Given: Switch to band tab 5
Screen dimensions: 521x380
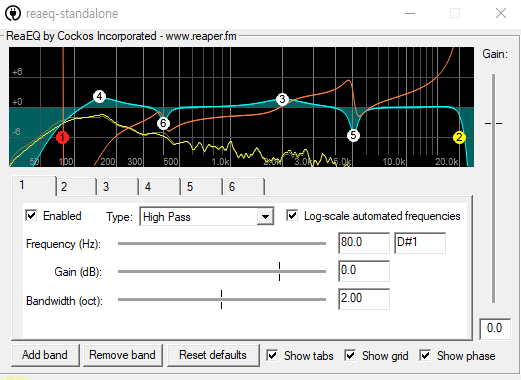Looking at the screenshot, I should coord(202,187).
